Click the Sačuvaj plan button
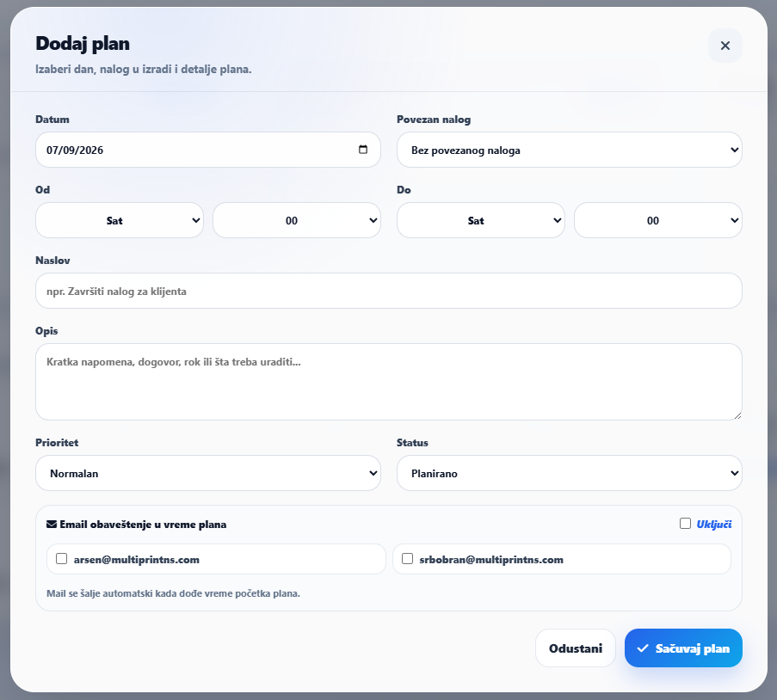 coord(683,648)
